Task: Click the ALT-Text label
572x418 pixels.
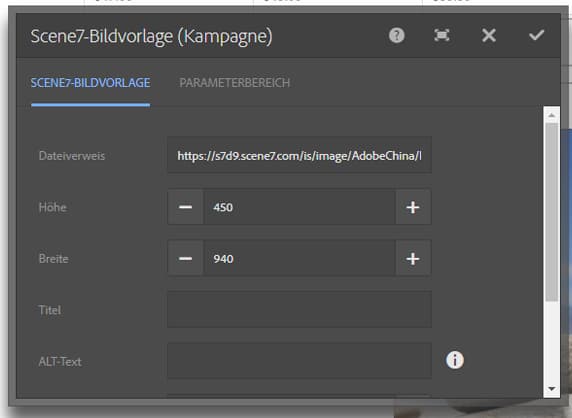Action: pos(60,361)
